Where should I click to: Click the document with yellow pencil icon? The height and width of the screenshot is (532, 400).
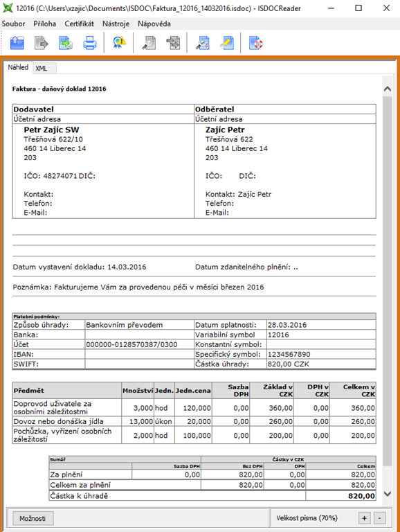[227, 43]
